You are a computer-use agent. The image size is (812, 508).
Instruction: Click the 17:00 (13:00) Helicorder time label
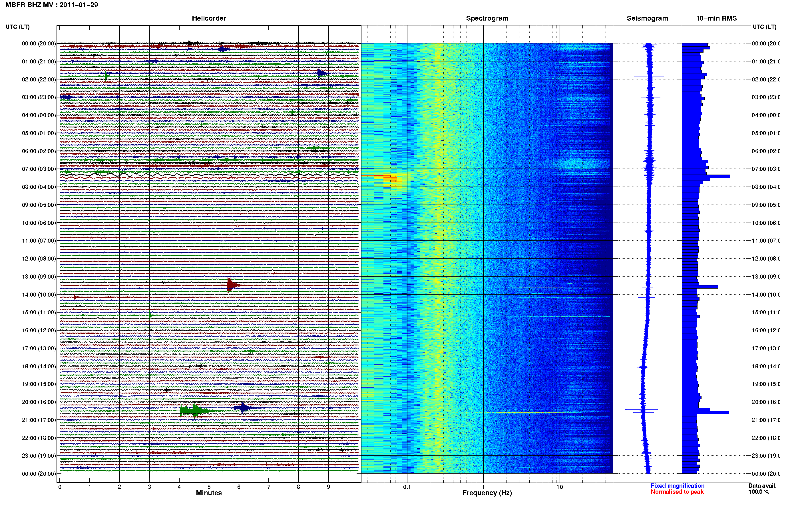pos(39,348)
